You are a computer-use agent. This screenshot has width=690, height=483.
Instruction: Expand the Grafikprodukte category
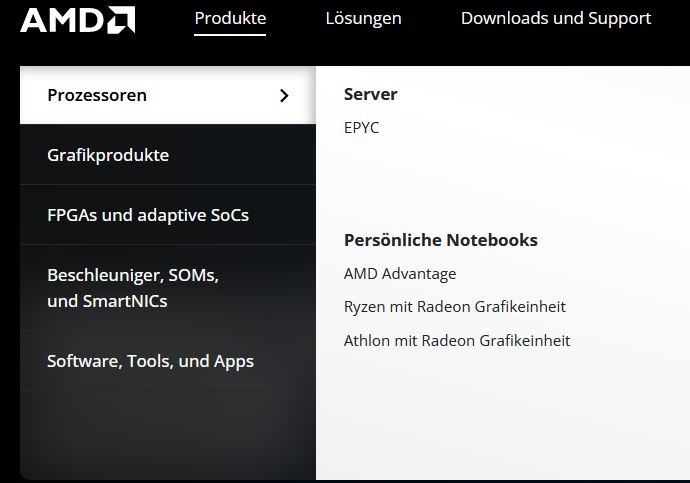[168, 155]
